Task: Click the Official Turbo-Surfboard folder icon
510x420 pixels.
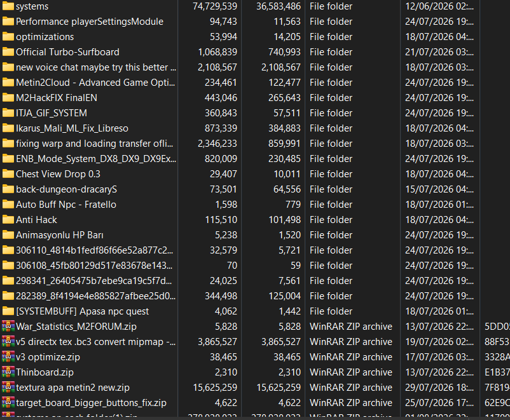Action: point(8,52)
